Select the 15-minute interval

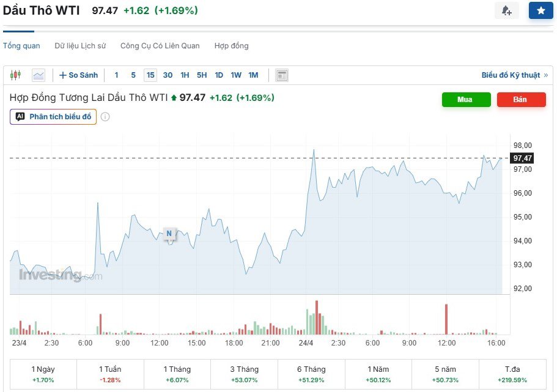[x=150, y=75]
